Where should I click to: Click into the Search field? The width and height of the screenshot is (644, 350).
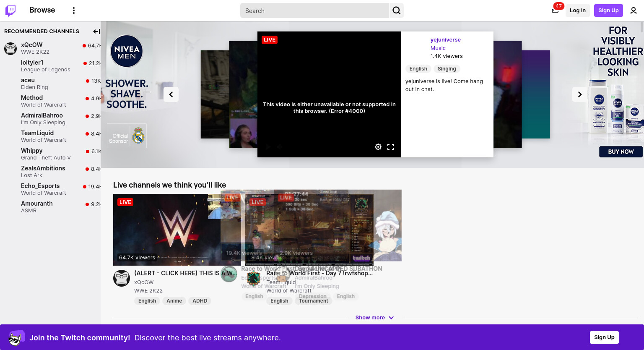314,10
